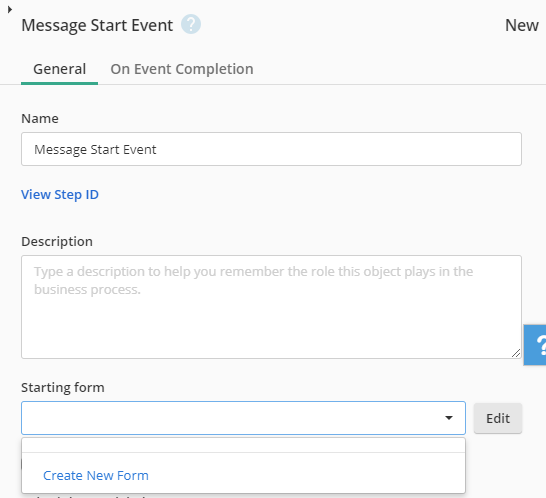
Task: Select the blank option in the form list
Action: point(243,445)
